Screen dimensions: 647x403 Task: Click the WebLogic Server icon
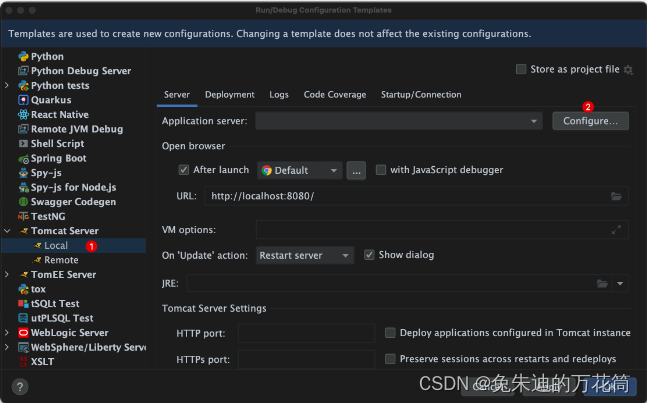pyautogui.click(x=24, y=333)
